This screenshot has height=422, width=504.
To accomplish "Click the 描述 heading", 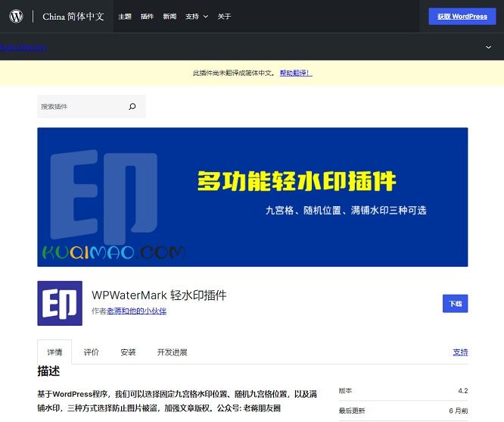I will coord(48,370).
